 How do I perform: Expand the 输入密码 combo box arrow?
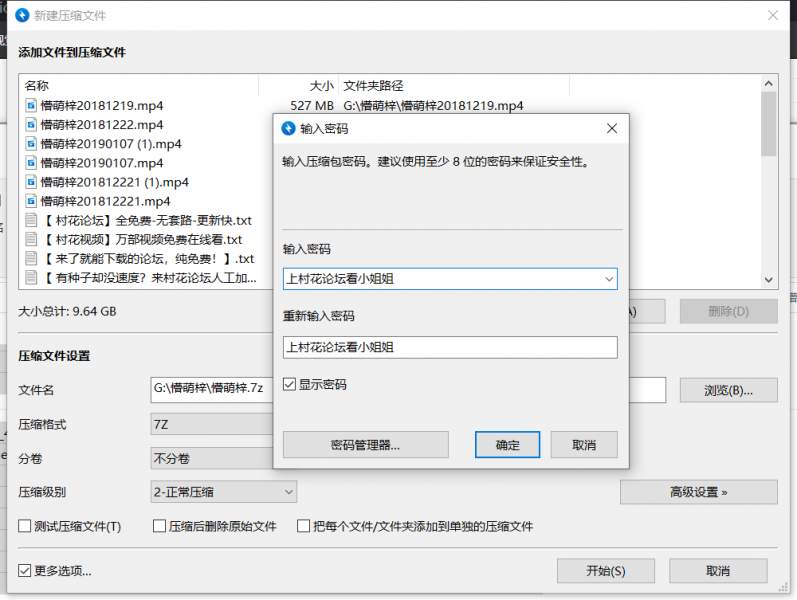[607, 279]
